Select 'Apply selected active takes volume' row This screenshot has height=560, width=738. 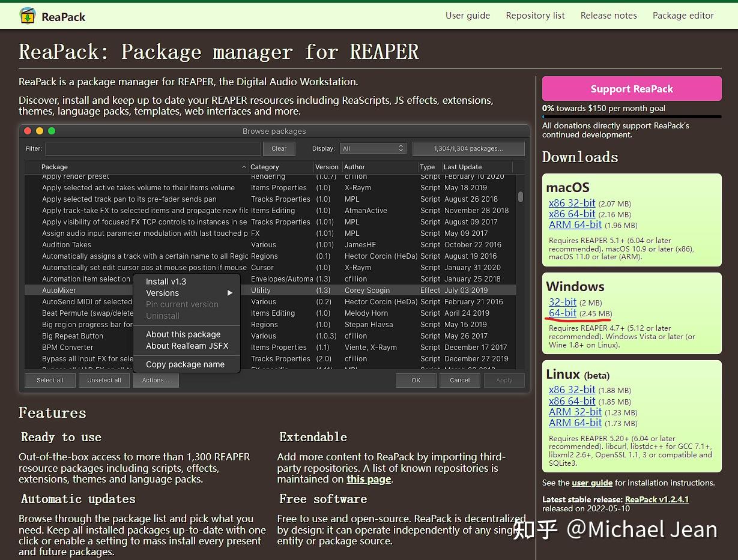point(270,188)
